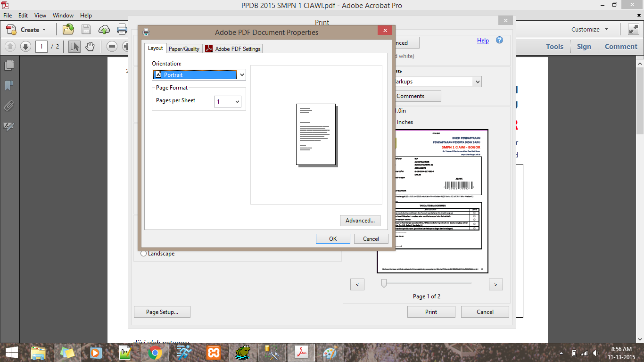644x362 pixels.
Task: Switch to the Paper/Quality tab
Action: click(184, 48)
